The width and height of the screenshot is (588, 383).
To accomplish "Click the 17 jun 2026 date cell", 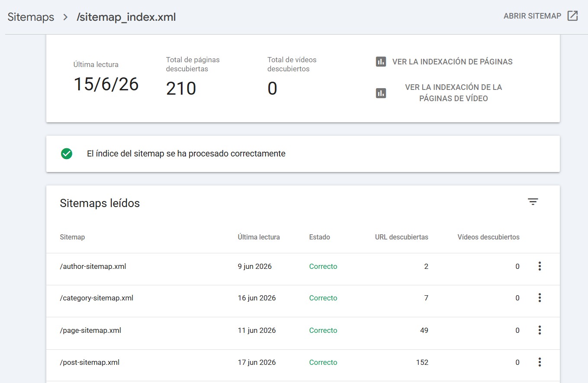I will (257, 362).
